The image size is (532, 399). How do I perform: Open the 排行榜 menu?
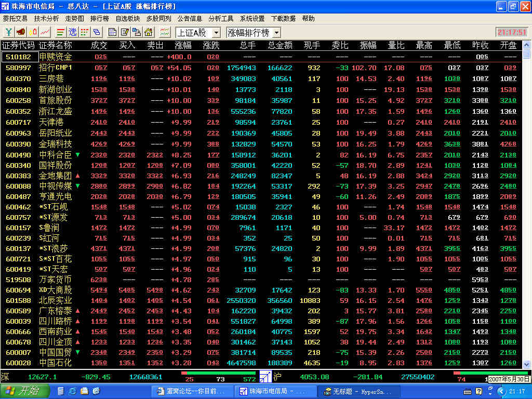tap(100, 18)
